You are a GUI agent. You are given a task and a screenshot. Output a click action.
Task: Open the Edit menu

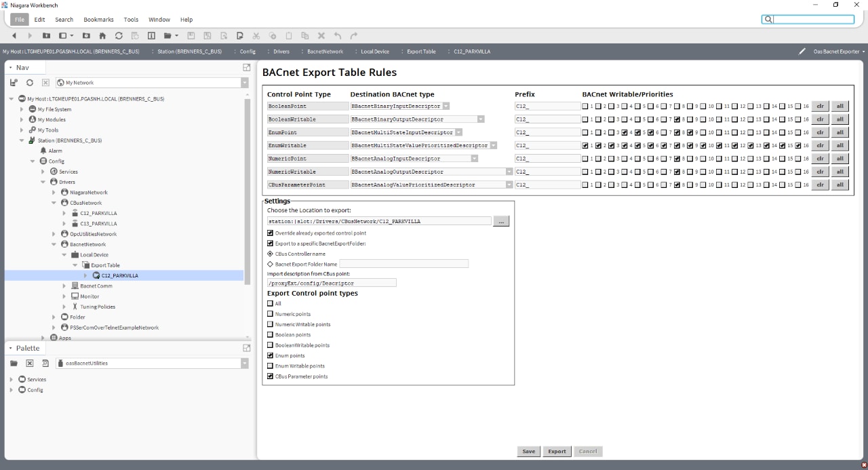tap(39, 20)
